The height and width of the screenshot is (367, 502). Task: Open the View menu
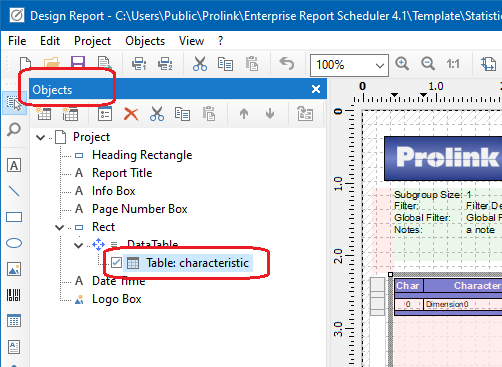191,41
